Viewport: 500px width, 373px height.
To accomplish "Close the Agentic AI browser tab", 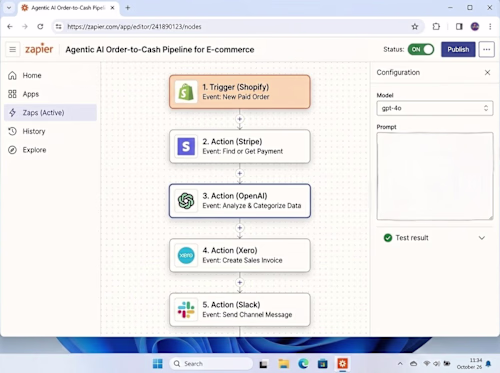I will [113, 8].
